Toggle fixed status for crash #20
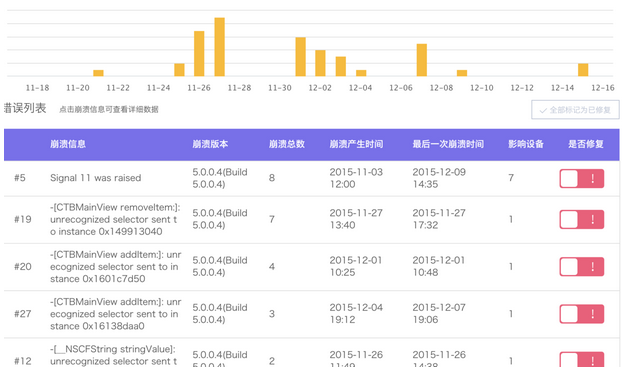622x378 pixels. point(582,267)
